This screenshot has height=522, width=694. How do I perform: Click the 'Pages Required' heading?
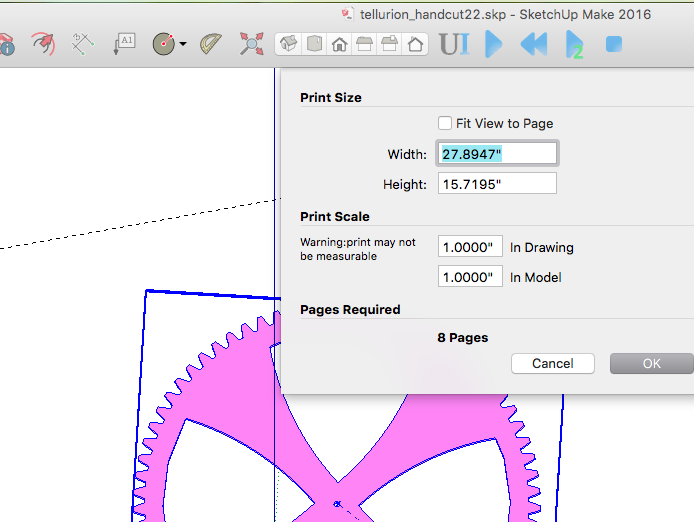pos(350,309)
